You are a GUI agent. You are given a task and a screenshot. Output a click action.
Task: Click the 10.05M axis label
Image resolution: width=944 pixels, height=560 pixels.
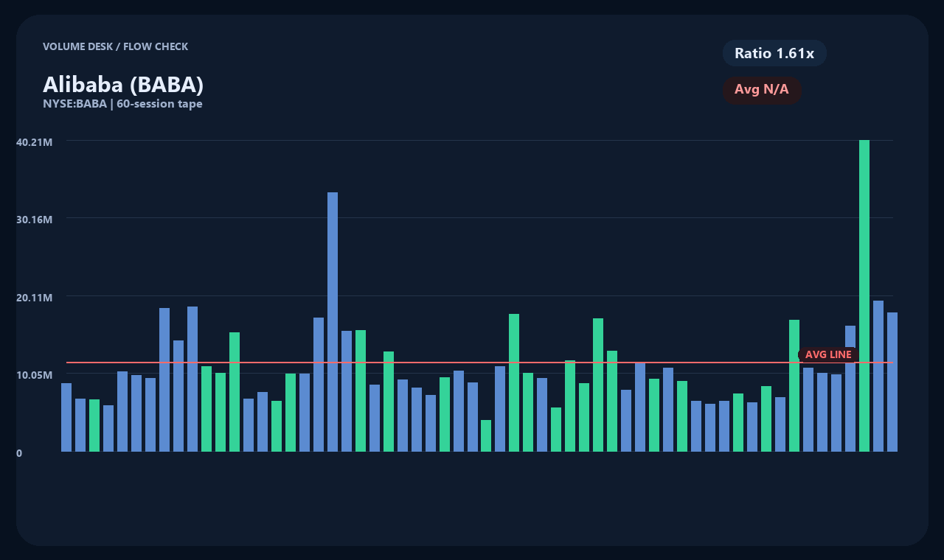[x=34, y=375]
